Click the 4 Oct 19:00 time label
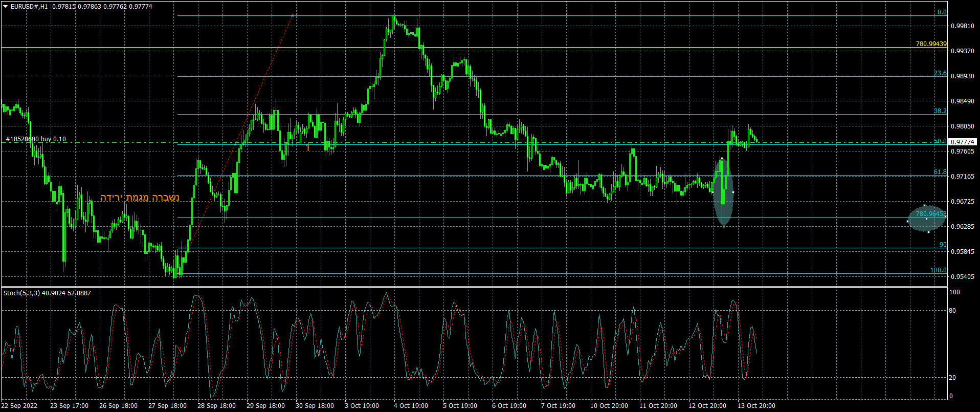This screenshot has height=412, width=980. click(411, 406)
